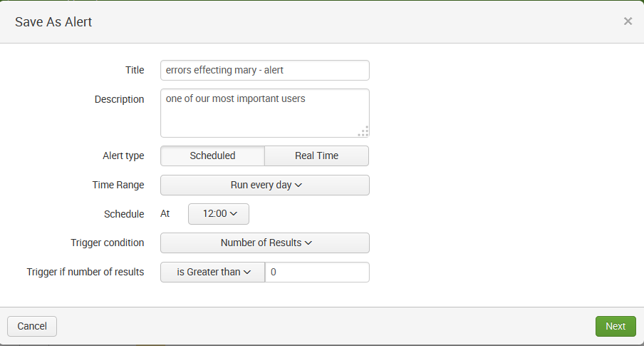Open the Number of Results dropdown

tap(264, 243)
